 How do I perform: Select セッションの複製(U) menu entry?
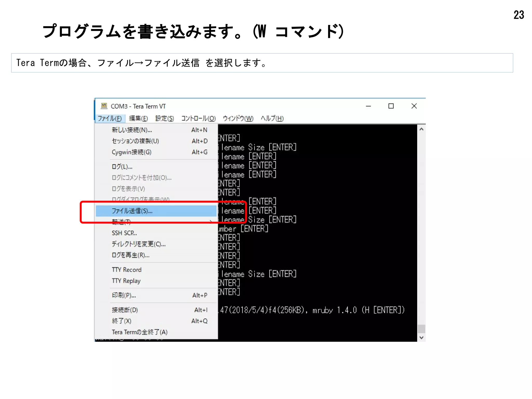[156, 141]
